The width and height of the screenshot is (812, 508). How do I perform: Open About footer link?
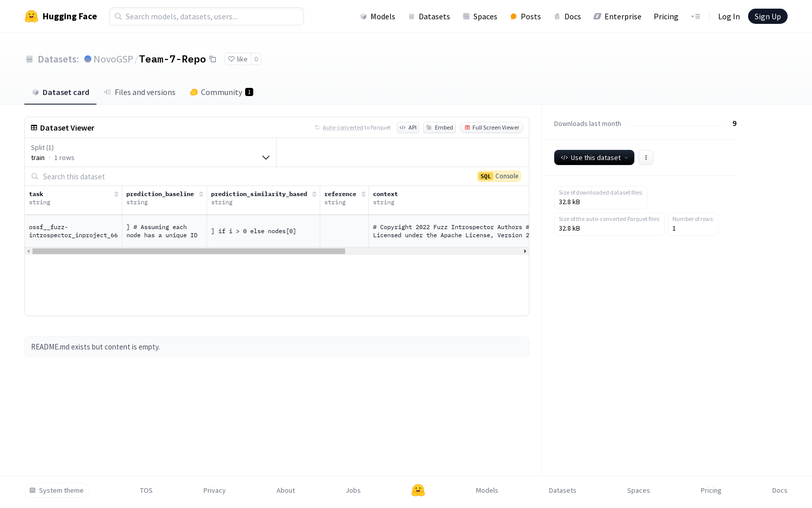pyautogui.click(x=286, y=490)
